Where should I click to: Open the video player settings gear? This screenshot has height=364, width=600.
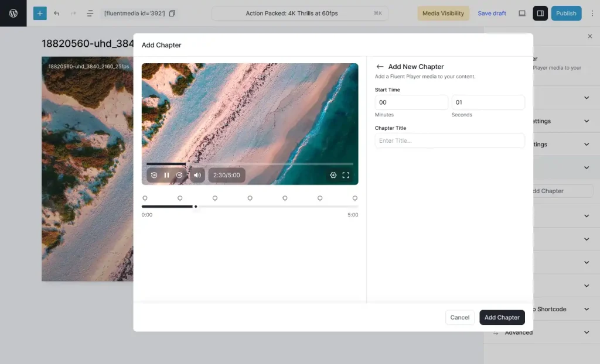tap(333, 175)
